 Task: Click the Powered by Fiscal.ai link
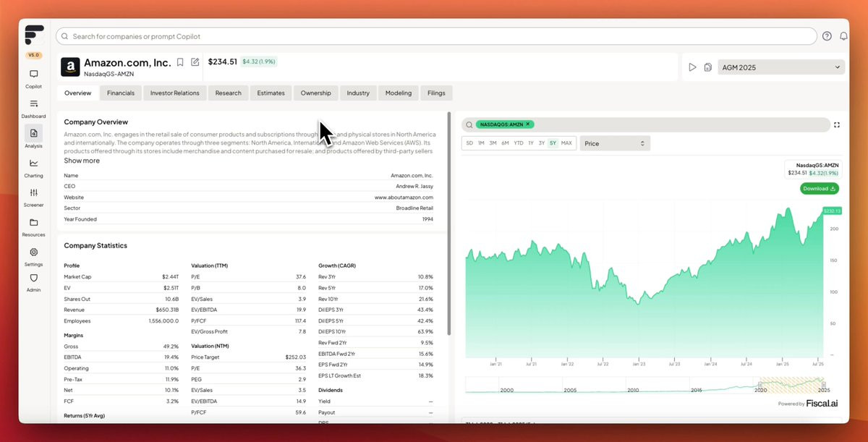click(x=807, y=403)
